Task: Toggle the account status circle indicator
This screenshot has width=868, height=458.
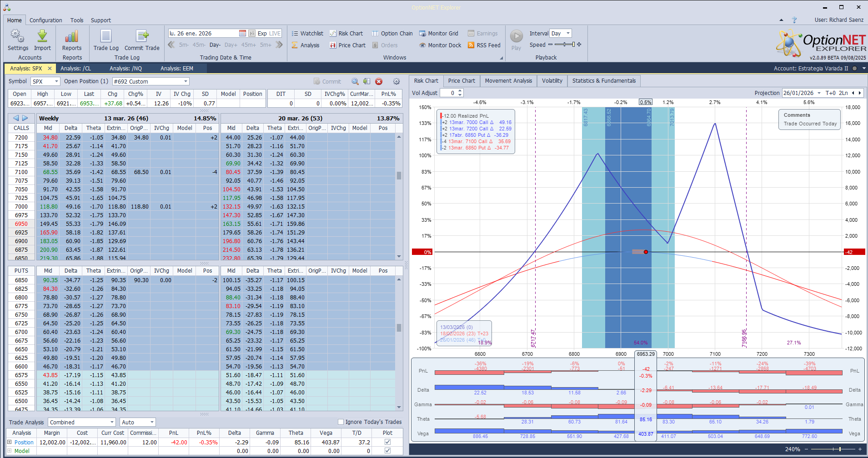Action: (x=854, y=68)
